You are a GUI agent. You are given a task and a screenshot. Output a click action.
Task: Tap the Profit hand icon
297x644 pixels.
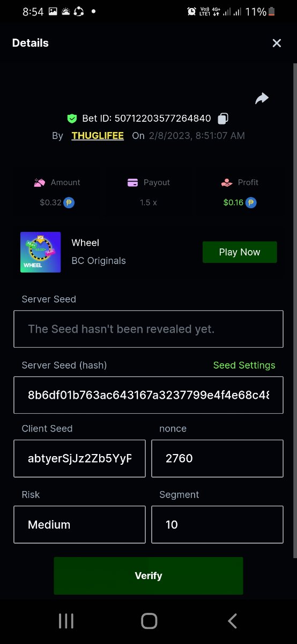tap(227, 182)
